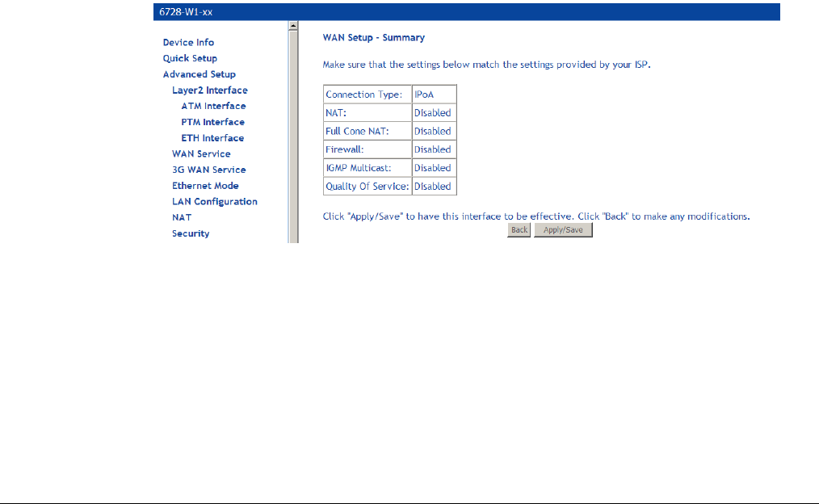Viewport: 819px width, 504px height.
Task: Click sidebar scrollbar up arrow
Action: tap(293, 26)
